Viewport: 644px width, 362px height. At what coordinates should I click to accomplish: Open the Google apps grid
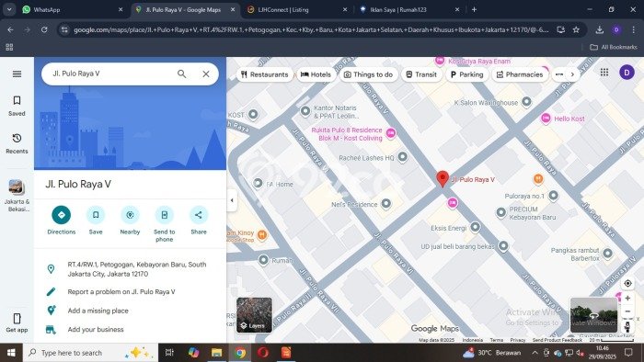[604, 73]
